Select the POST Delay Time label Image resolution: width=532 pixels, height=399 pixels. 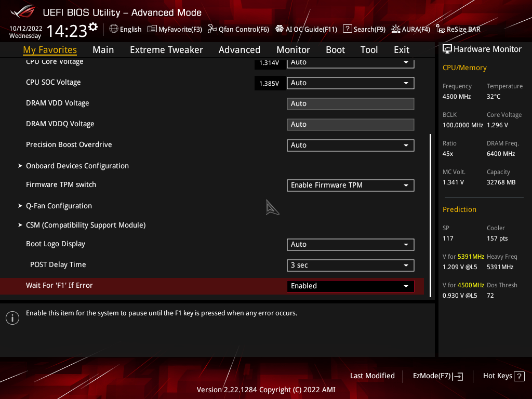[x=58, y=264]
